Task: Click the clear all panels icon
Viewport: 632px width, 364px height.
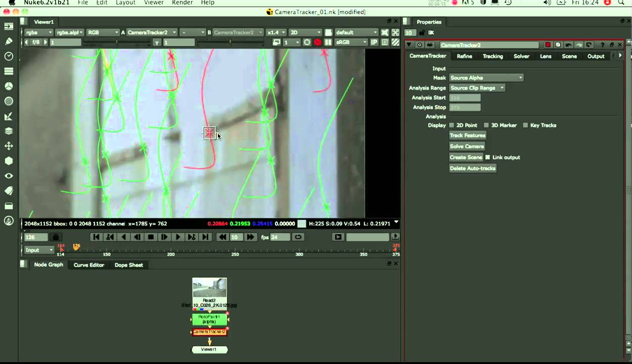Action: pos(431,33)
